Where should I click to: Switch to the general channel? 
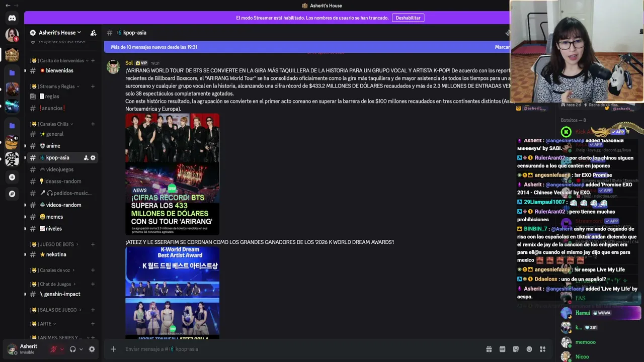62,134
